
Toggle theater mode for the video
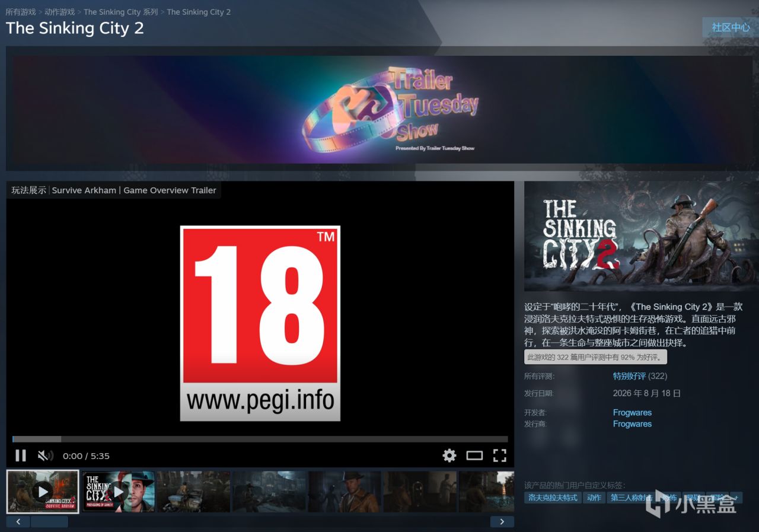coord(474,455)
